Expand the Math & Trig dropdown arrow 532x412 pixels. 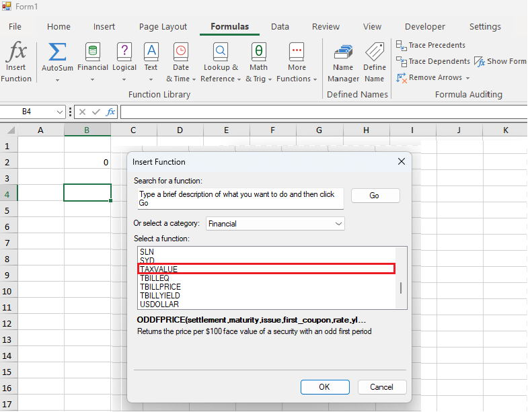click(270, 79)
